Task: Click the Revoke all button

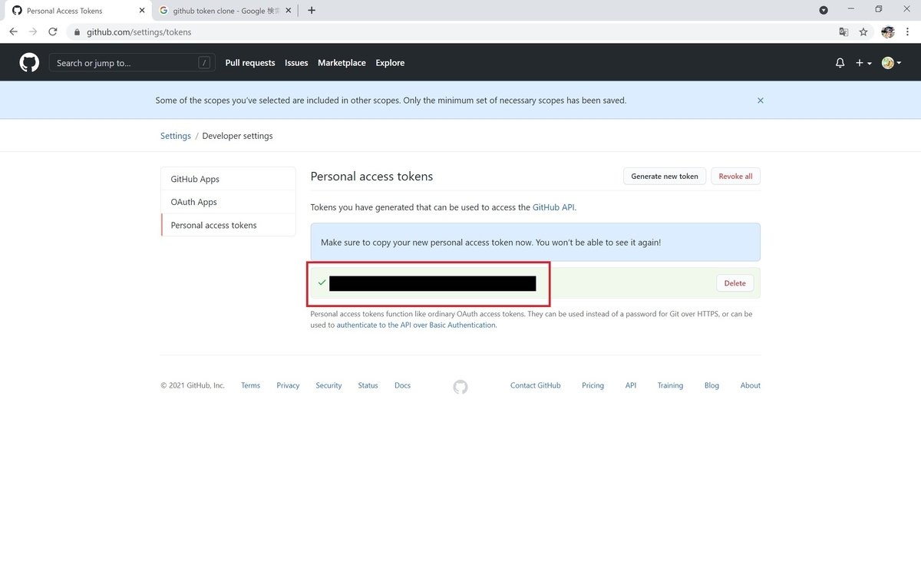Action: click(735, 177)
